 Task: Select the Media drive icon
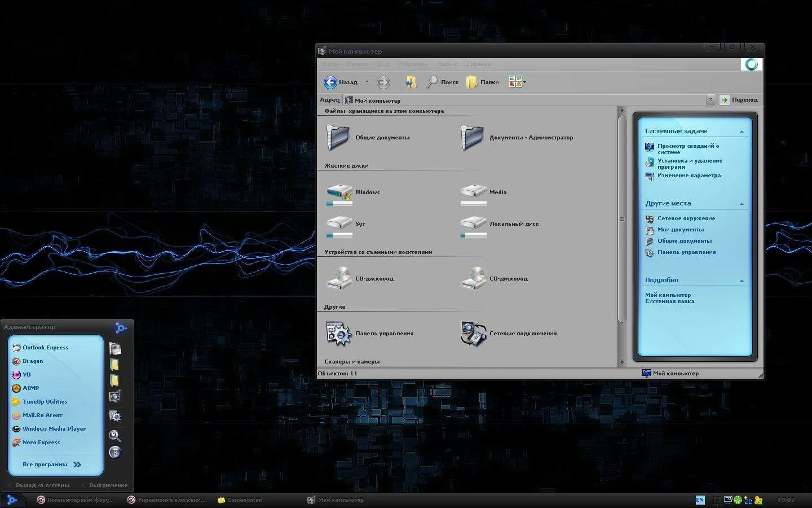(473, 193)
